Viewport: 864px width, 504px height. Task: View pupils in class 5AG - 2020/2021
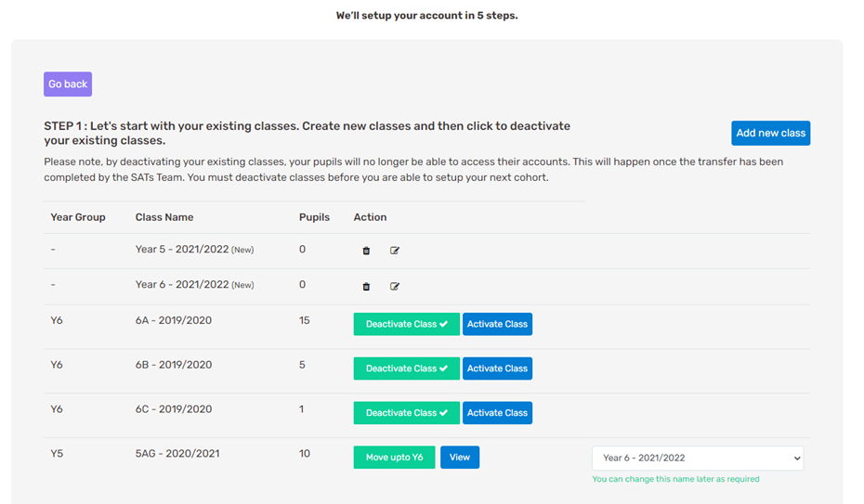click(460, 458)
